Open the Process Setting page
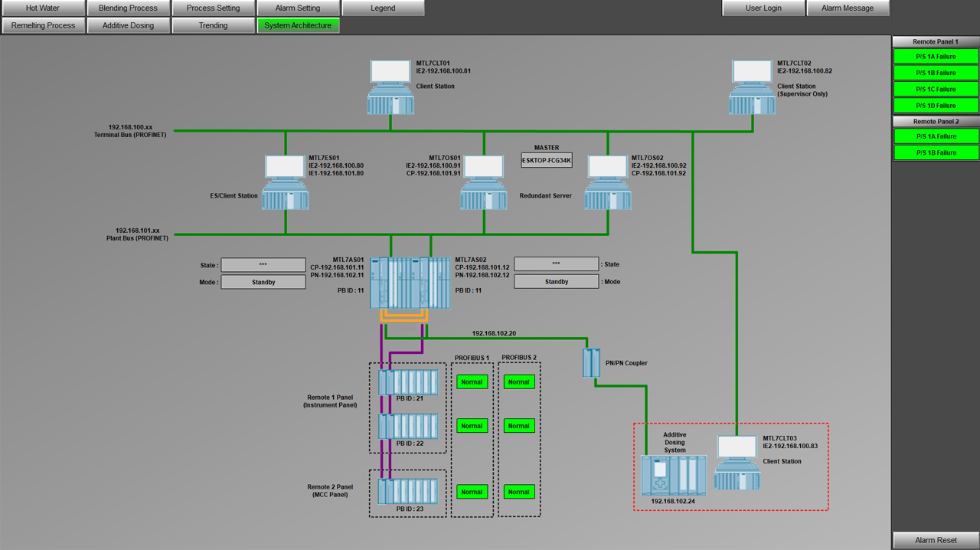Image resolution: width=980 pixels, height=550 pixels. [213, 8]
